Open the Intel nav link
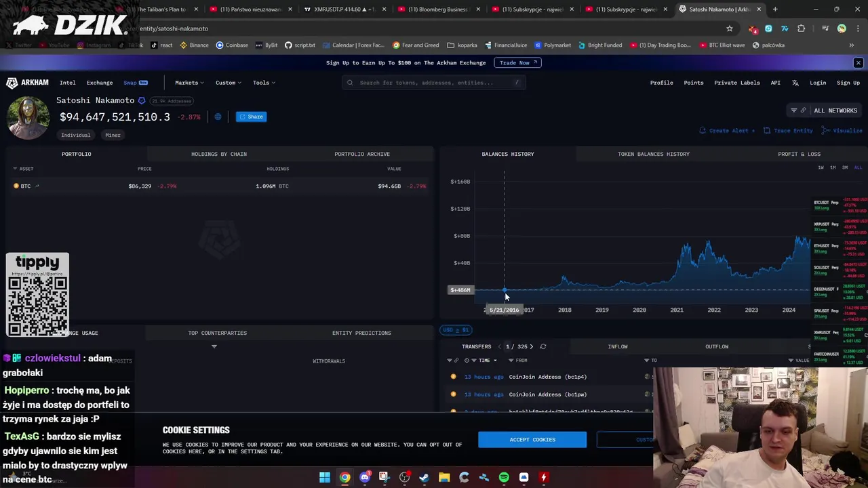The width and height of the screenshot is (868, 488). (x=67, y=83)
